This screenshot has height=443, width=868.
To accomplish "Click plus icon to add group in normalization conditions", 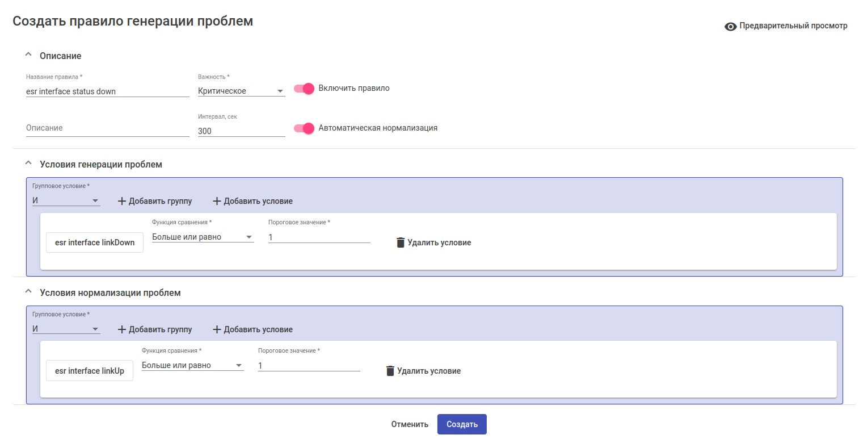I will click(121, 329).
